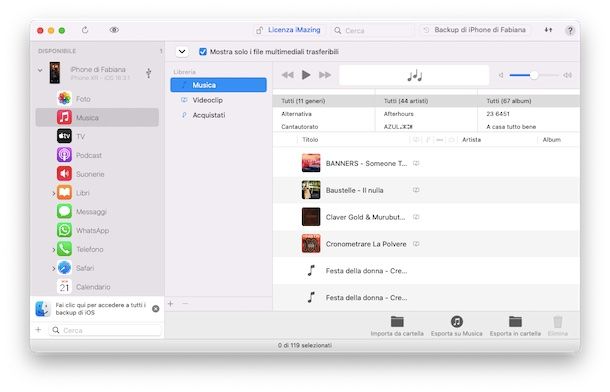Select the A casa tutto bene album
The width and height of the screenshot is (610, 392).
pos(529,126)
